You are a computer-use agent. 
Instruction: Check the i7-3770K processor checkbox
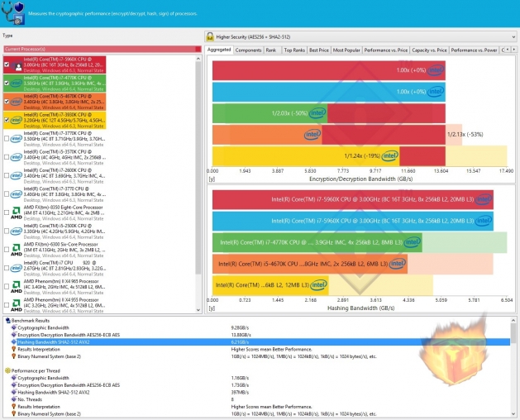click(x=7, y=139)
